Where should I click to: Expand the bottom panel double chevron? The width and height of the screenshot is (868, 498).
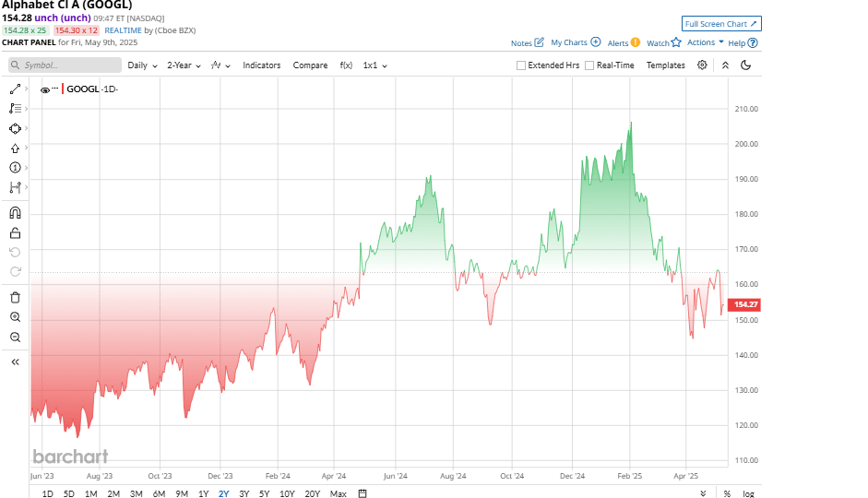click(703, 493)
